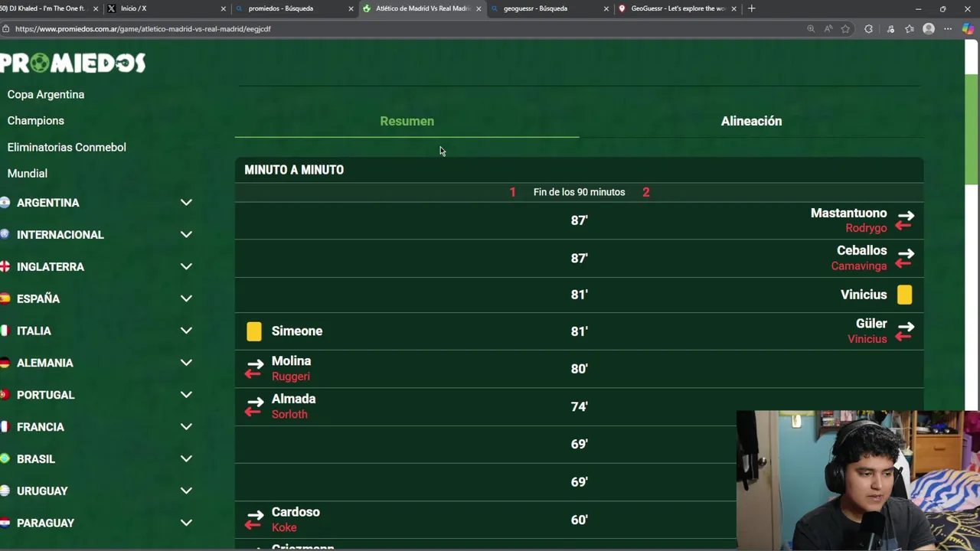The width and height of the screenshot is (980, 551).
Task: Expand the ALEMANIA section chevron
Action: tap(186, 363)
